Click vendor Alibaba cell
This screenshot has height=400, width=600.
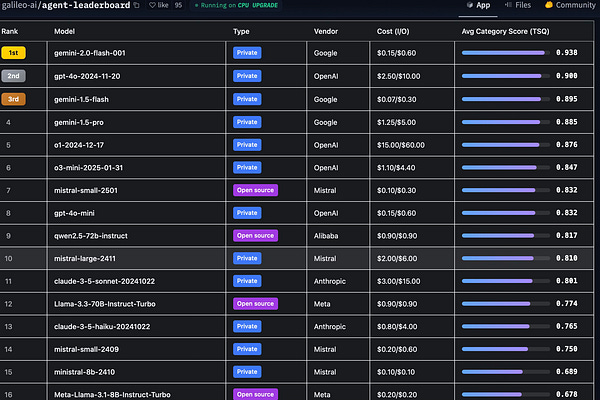click(326, 236)
